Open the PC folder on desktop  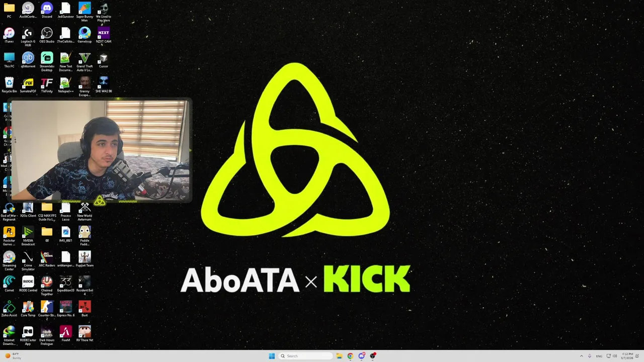(9, 10)
